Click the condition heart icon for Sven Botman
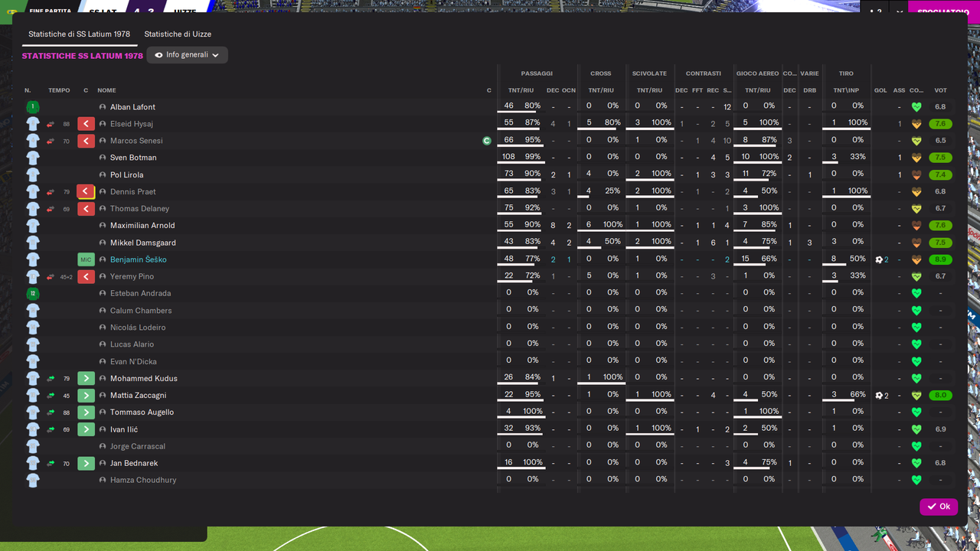 tap(916, 158)
